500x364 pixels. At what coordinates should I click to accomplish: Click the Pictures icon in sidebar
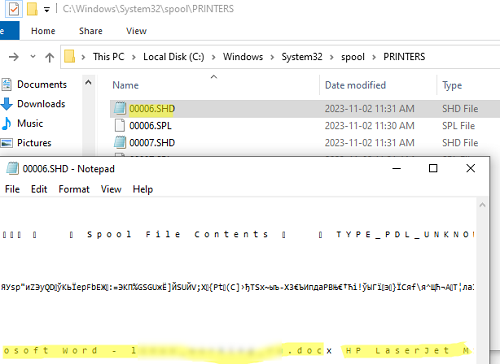(x=6, y=143)
